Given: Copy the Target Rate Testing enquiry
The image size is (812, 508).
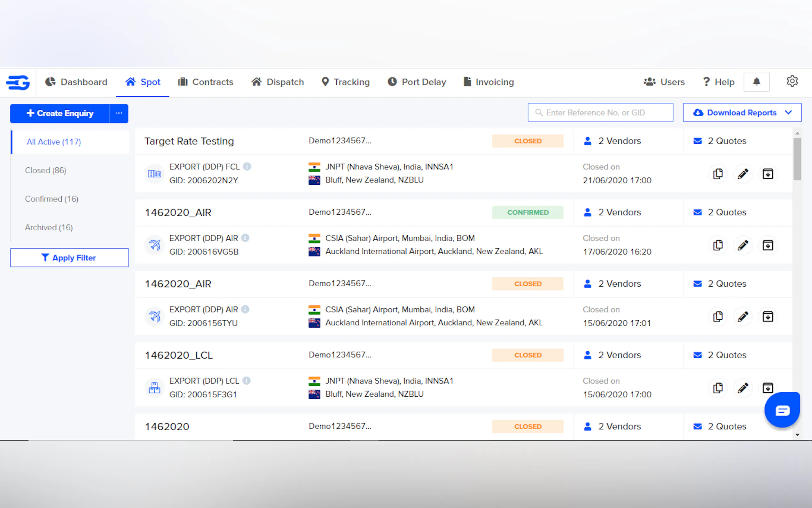Looking at the screenshot, I should tap(718, 174).
